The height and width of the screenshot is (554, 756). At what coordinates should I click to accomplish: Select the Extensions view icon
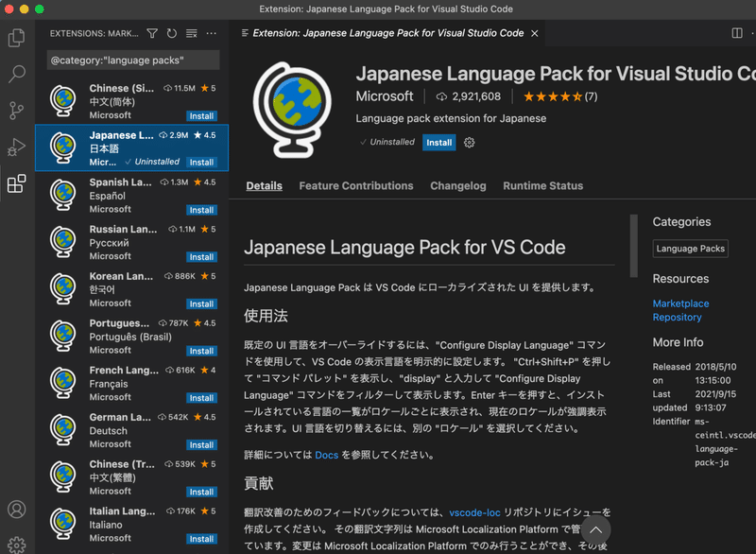tap(17, 183)
